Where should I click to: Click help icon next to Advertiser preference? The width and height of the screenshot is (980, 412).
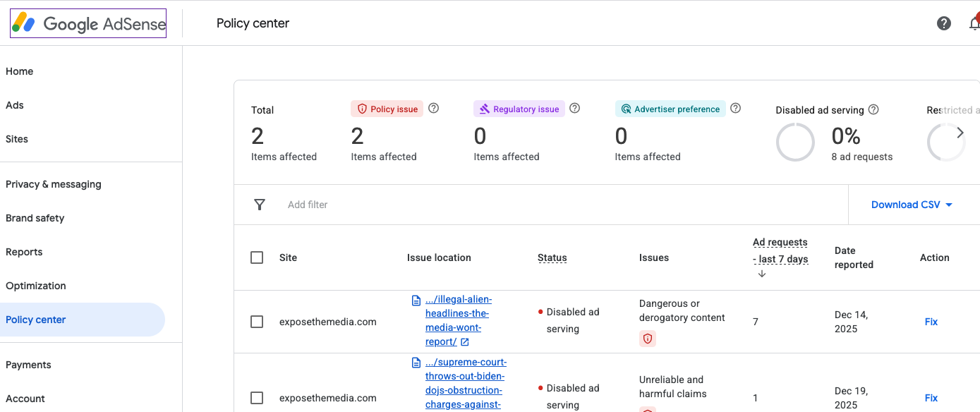[x=736, y=109]
